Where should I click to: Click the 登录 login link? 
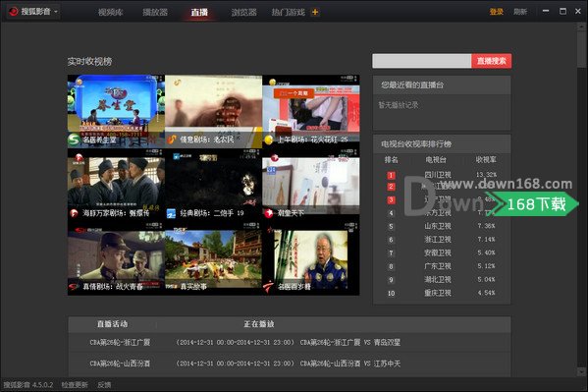click(496, 12)
